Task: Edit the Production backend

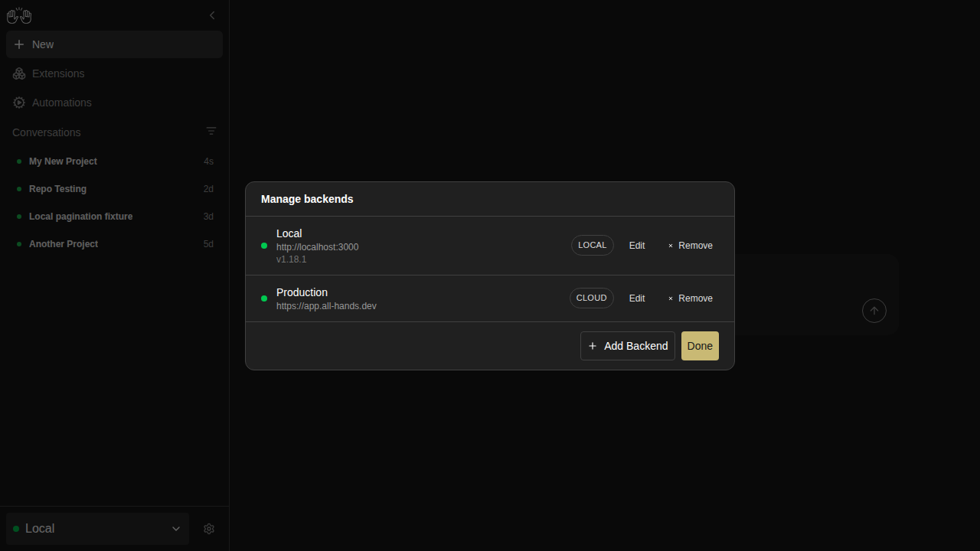Action: pos(637,298)
